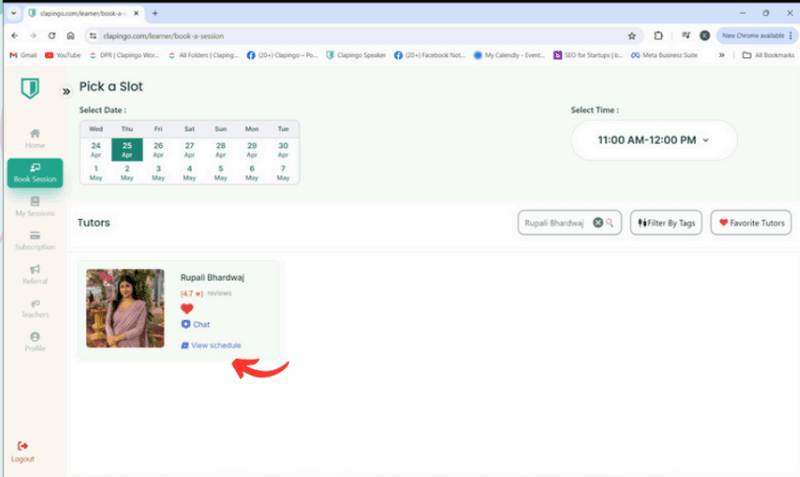The width and height of the screenshot is (800, 477).
Task: Select the Referral megaphone icon
Action: click(x=35, y=269)
